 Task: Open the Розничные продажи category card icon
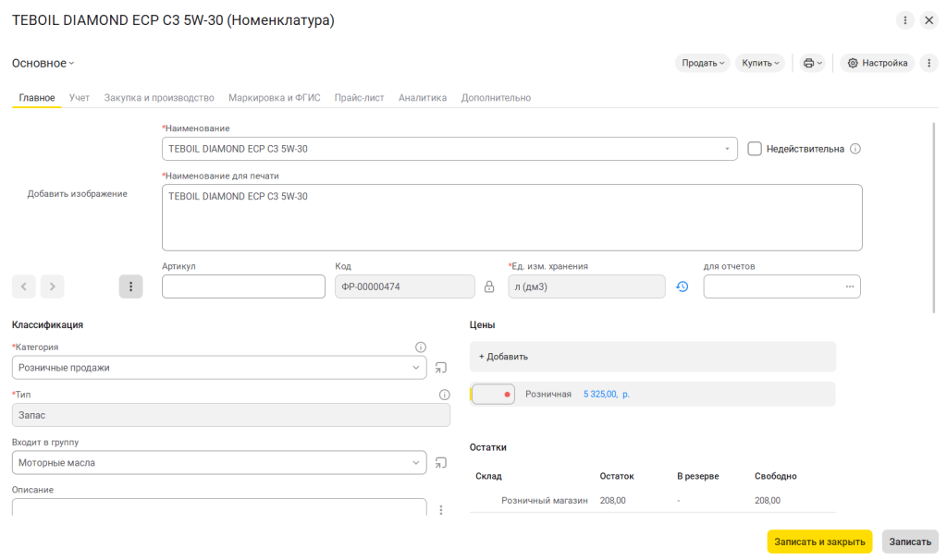point(441,368)
